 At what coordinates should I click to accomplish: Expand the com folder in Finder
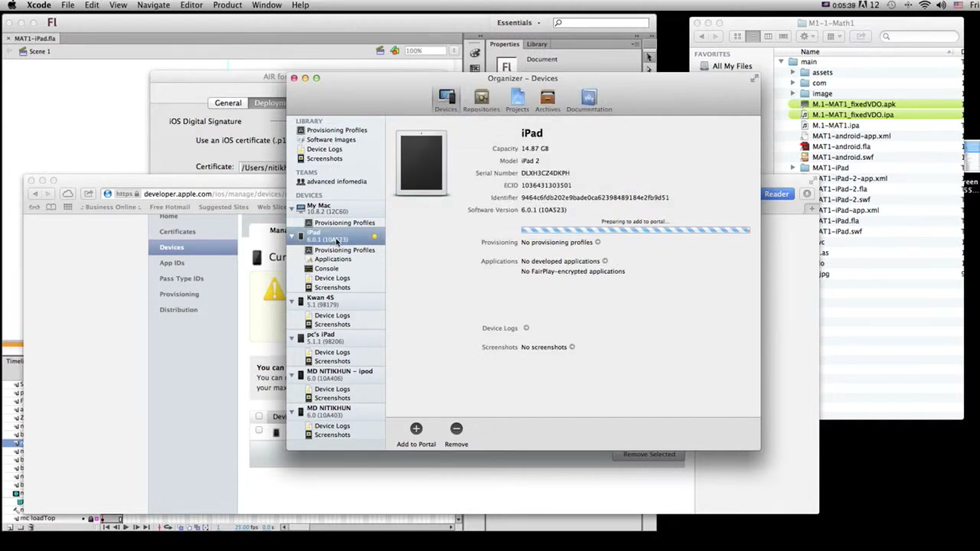(x=792, y=83)
